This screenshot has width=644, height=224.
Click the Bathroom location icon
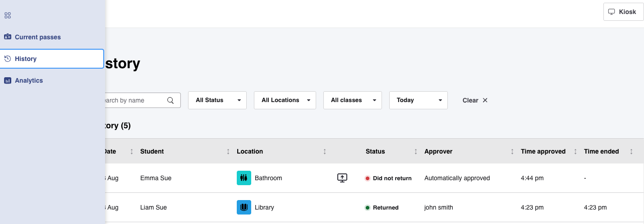244,178
